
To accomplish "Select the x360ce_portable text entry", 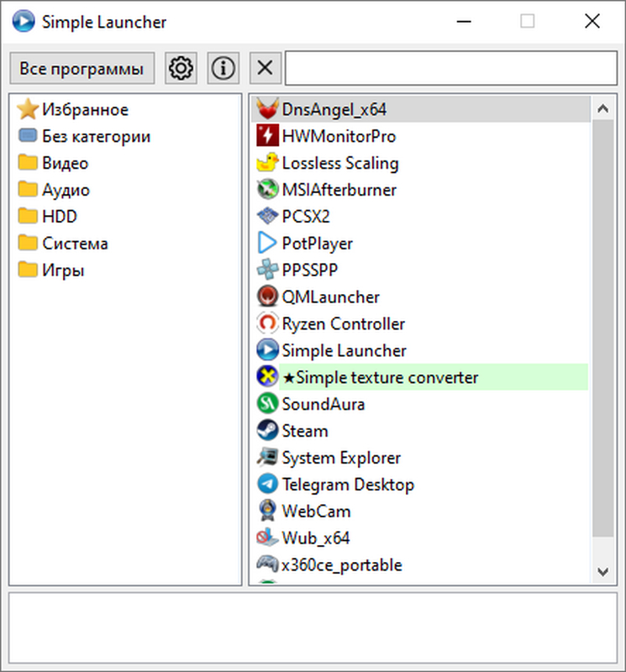I will (x=342, y=565).
